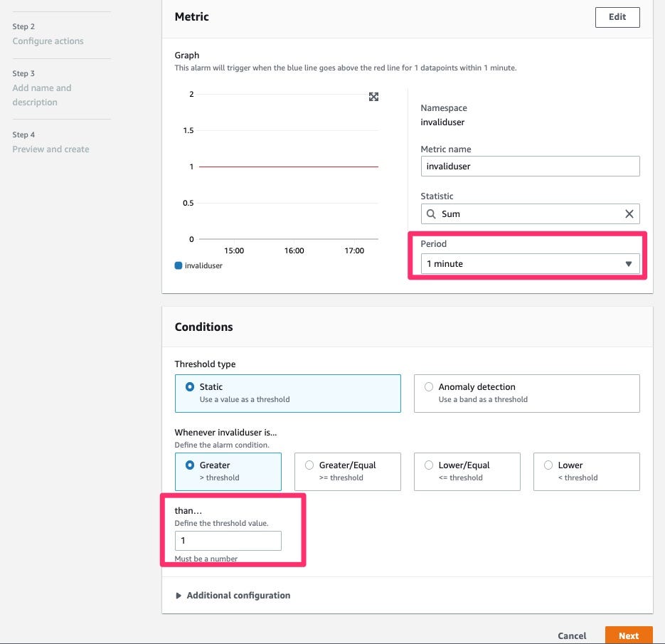Click the Statistic Sum combo box
This screenshot has height=644, width=665.
pyautogui.click(x=526, y=213)
